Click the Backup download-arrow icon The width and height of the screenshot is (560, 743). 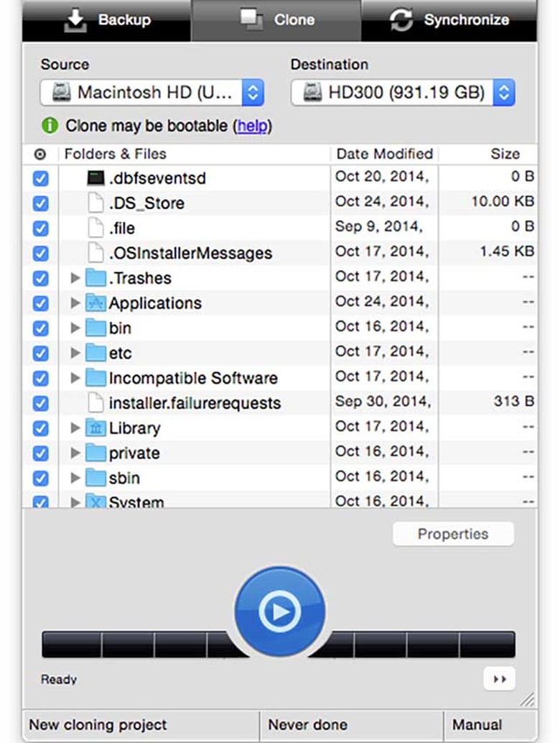point(75,20)
